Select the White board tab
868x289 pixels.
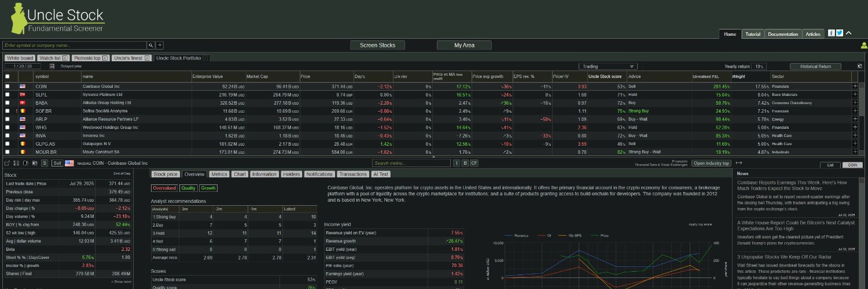point(20,58)
